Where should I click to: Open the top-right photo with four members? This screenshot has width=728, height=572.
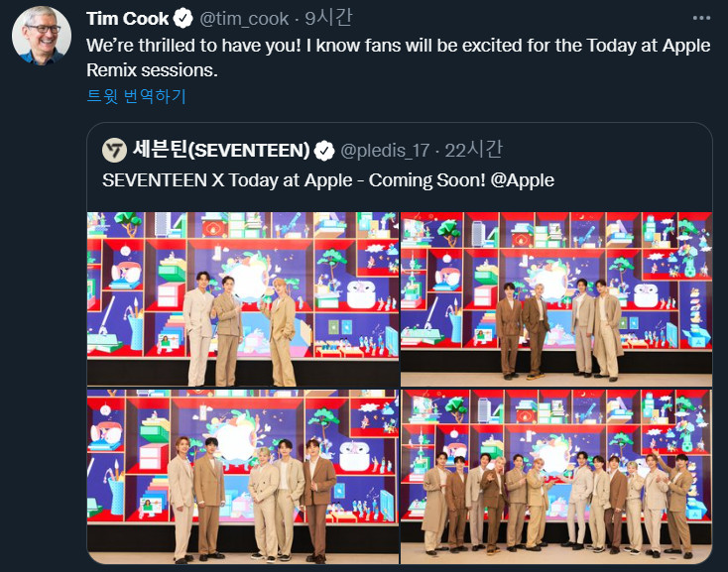point(555,298)
